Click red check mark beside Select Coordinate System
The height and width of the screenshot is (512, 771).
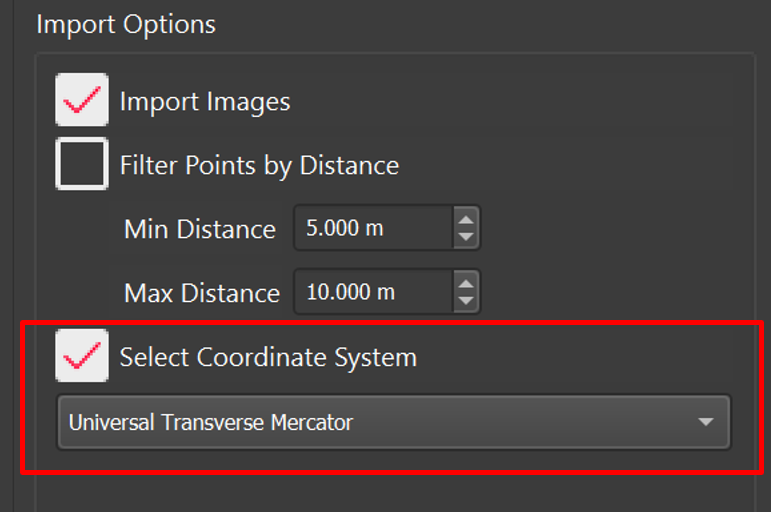pyautogui.click(x=82, y=357)
